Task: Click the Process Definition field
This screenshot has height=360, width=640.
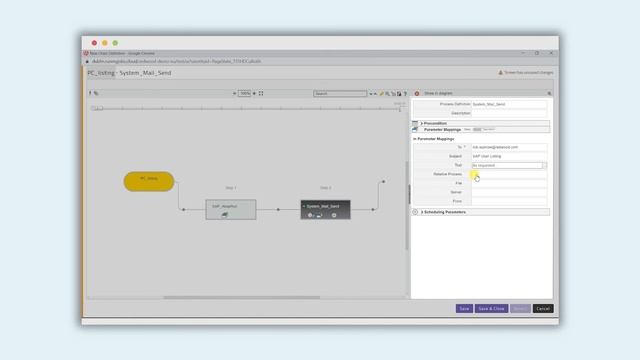Action: pos(509,104)
